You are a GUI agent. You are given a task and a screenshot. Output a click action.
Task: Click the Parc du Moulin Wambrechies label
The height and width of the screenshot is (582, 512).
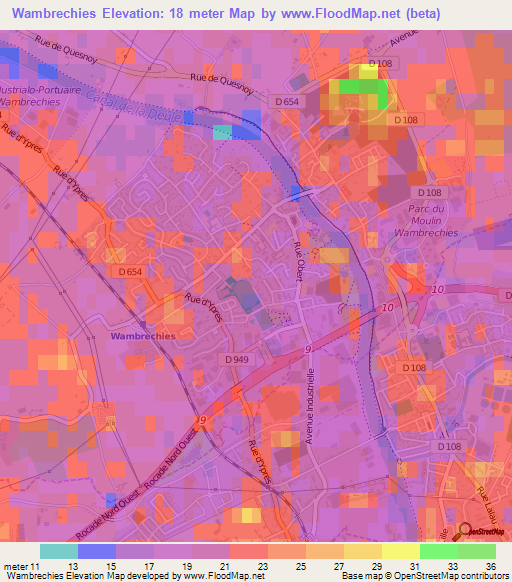[x=426, y=221]
